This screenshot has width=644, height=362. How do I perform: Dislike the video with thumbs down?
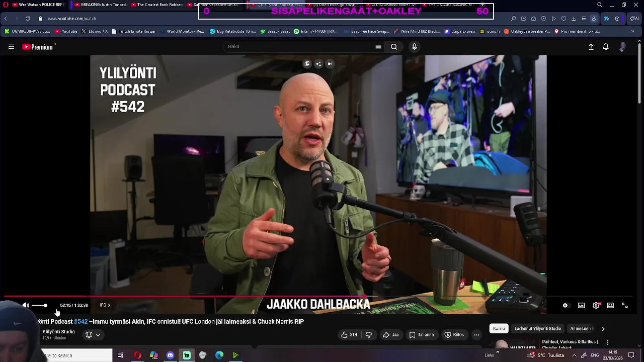click(x=368, y=335)
